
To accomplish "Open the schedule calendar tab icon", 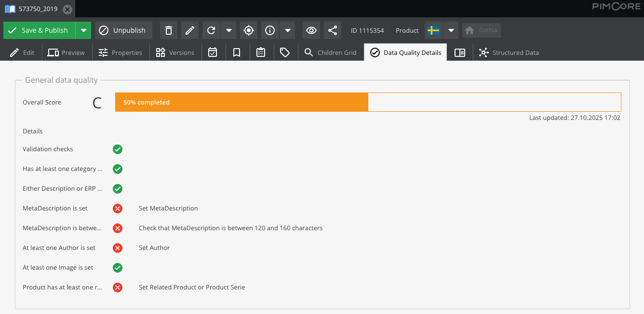I will [x=213, y=52].
